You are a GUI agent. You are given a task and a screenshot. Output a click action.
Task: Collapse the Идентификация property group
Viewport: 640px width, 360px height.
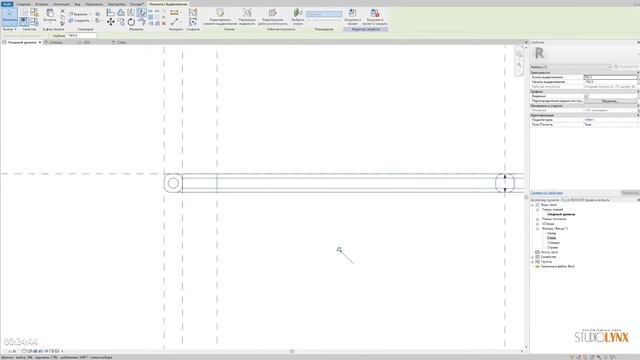[x=638, y=115]
